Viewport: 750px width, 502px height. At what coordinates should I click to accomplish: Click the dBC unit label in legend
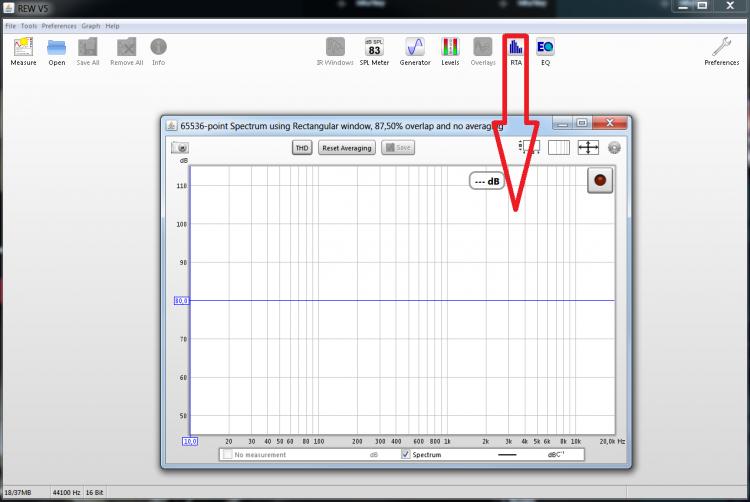[555, 454]
